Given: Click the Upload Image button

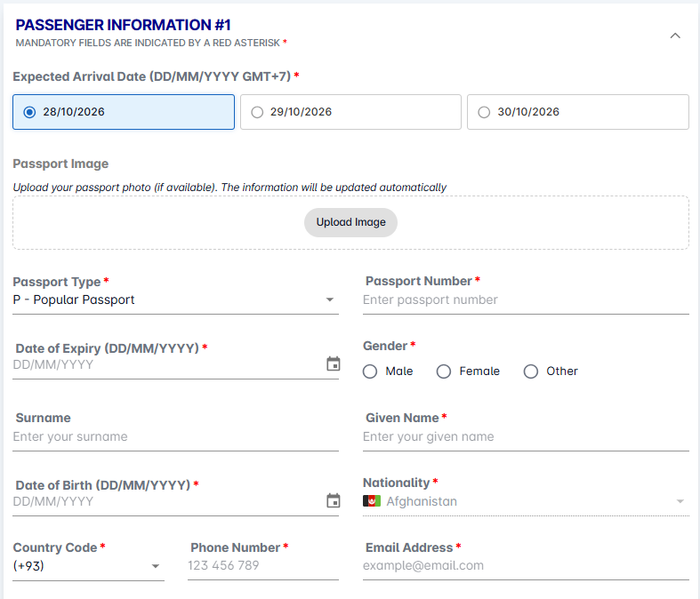Looking at the screenshot, I should [x=351, y=222].
